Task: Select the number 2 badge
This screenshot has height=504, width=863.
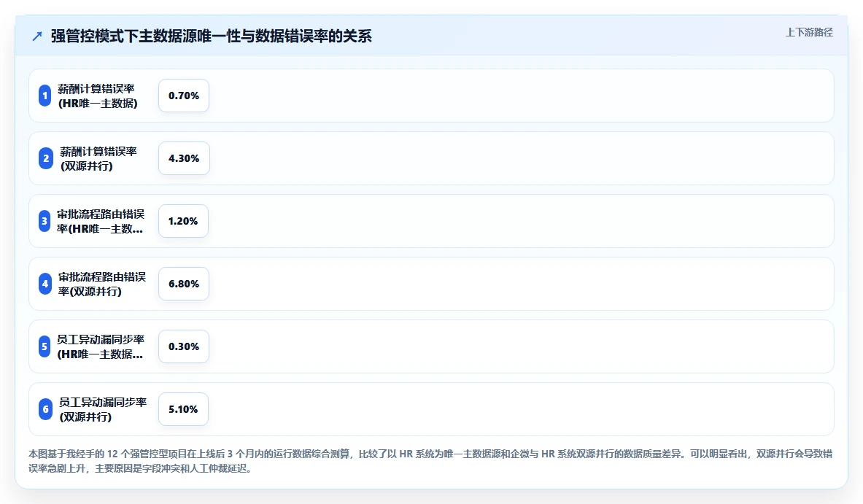Action: click(46, 158)
